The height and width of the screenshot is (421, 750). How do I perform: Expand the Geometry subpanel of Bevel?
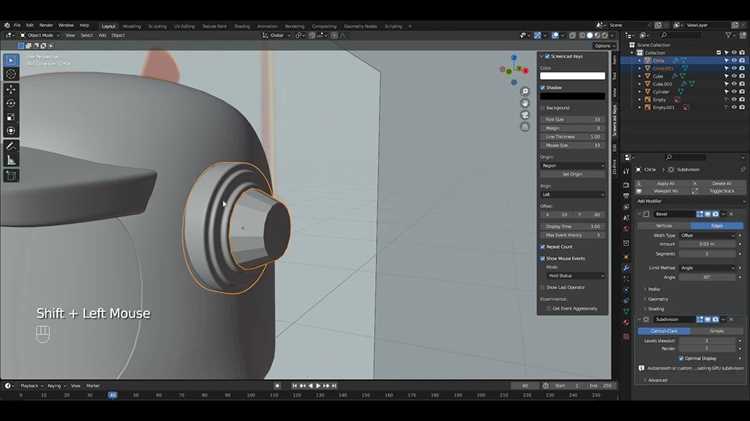point(656,299)
